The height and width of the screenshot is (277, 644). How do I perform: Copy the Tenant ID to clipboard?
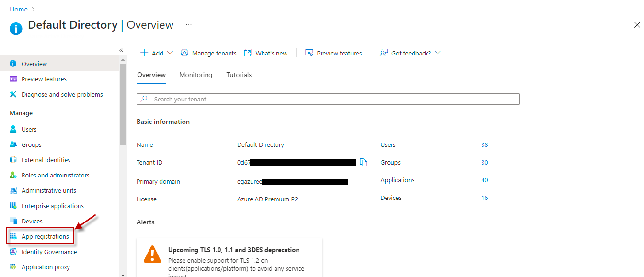pos(363,162)
